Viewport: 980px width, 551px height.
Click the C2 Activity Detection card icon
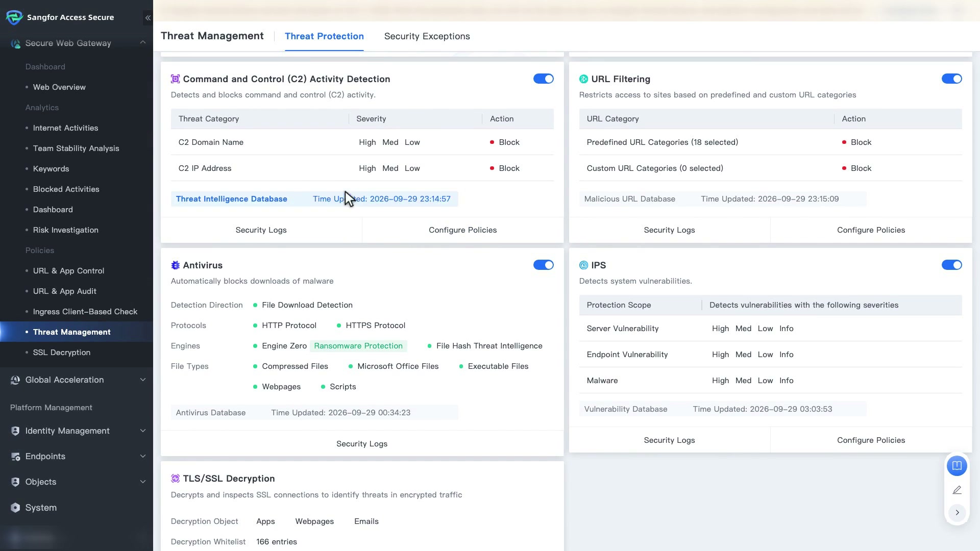point(175,79)
